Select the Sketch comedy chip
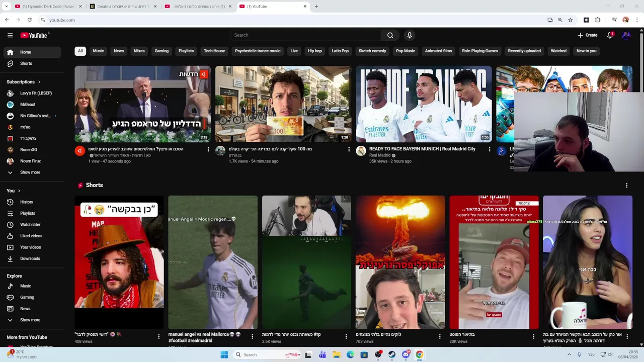Screen dimensions: 644x362 pos(372,51)
